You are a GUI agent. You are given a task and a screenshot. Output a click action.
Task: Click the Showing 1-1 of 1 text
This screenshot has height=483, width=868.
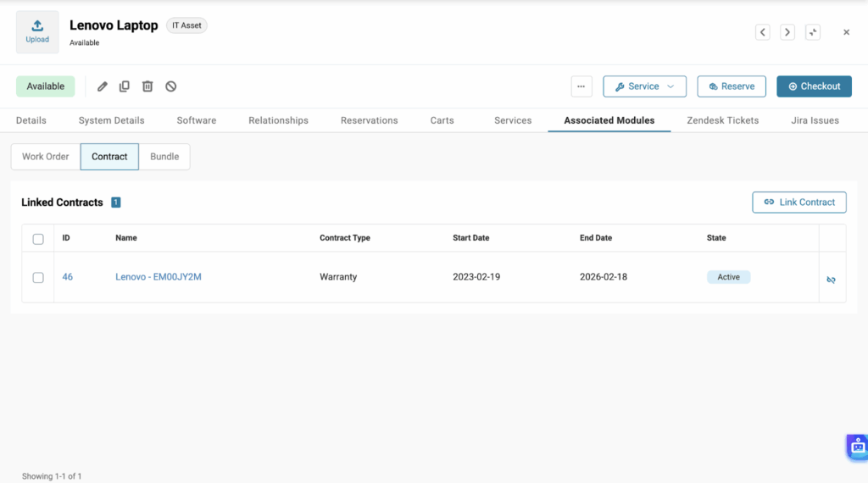pos(52,476)
